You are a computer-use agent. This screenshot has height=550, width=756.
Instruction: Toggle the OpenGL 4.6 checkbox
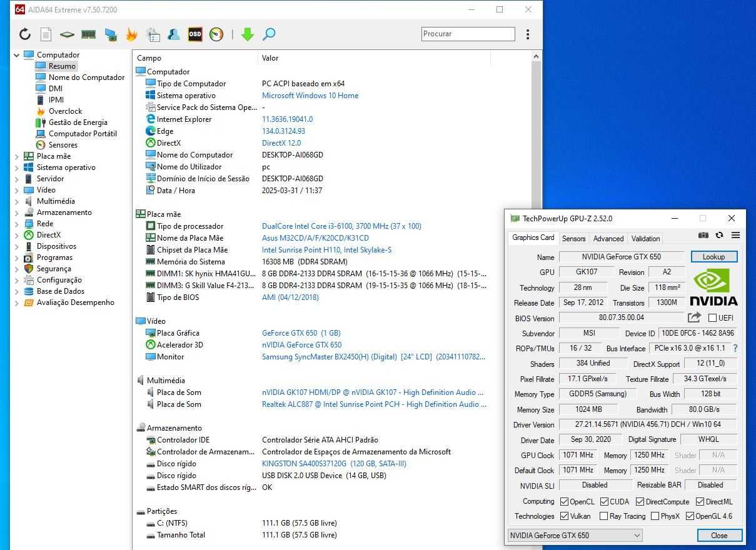coord(690,516)
